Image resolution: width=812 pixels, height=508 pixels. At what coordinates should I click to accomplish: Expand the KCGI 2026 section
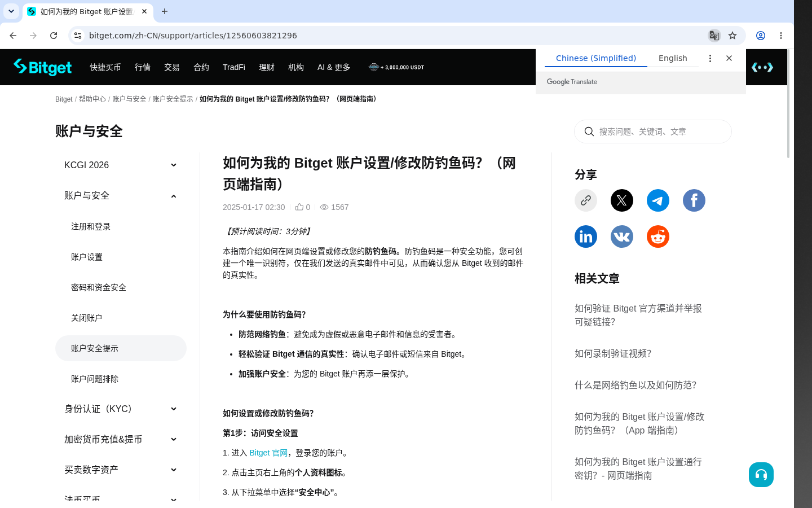tap(121, 165)
